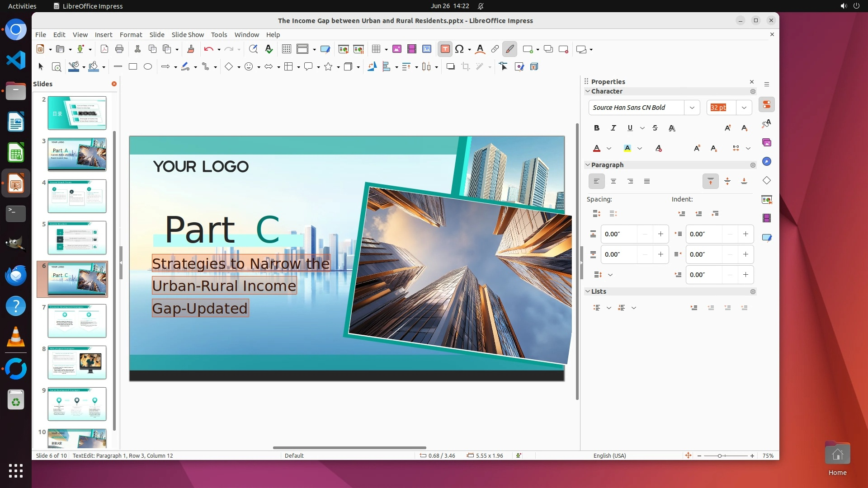Image resolution: width=868 pixels, height=488 pixels.
Task: Collapse the Paragraph section
Action: pyautogui.click(x=588, y=165)
